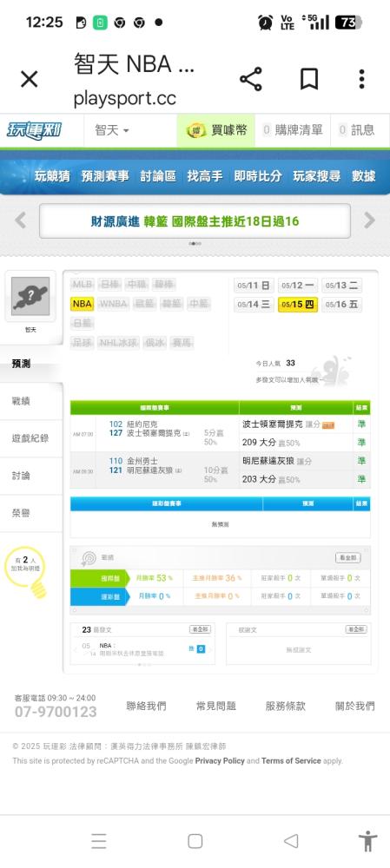Close the in-app browser with the X icon
The width and height of the screenshot is (390, 868).
coord(29,79)
